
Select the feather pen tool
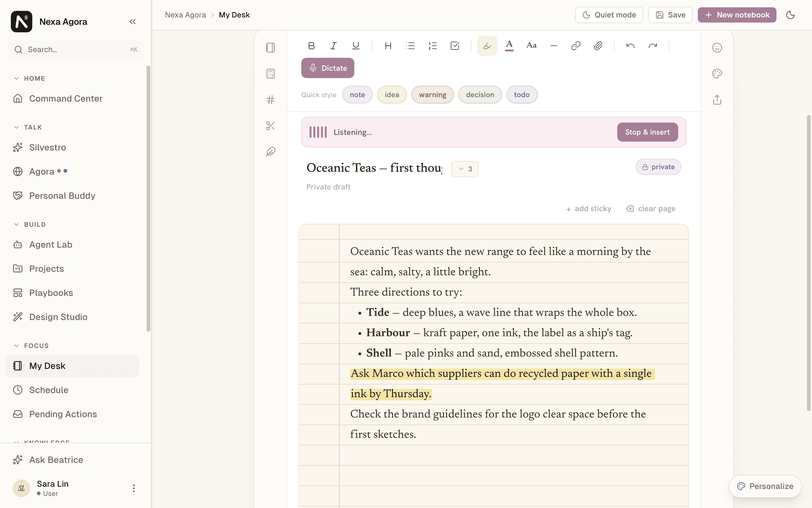(x=271, y=152)
